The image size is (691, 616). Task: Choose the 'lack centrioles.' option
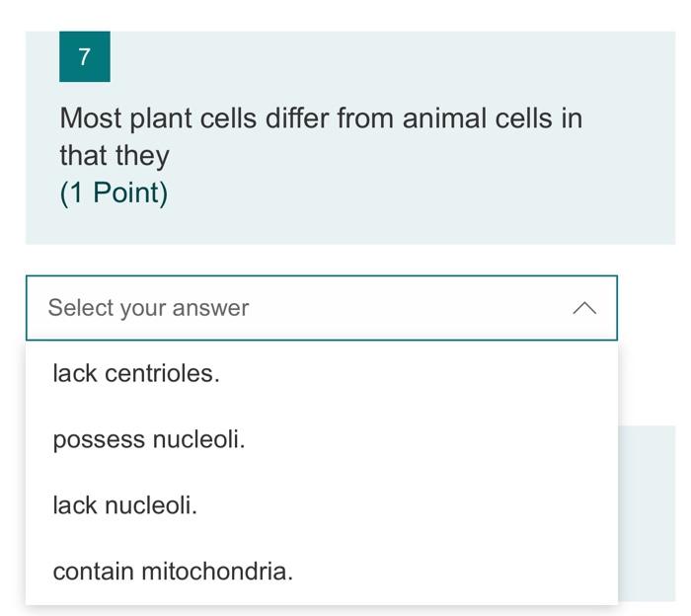(136, 373)
